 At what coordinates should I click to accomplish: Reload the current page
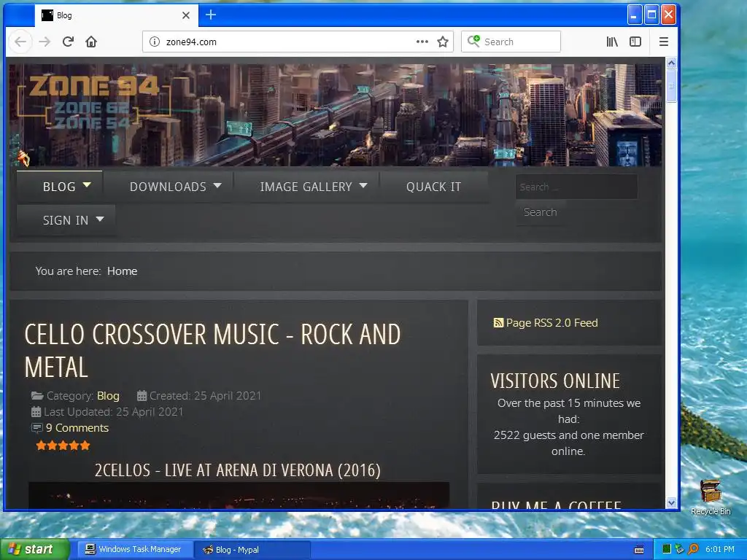pos(68,42)
